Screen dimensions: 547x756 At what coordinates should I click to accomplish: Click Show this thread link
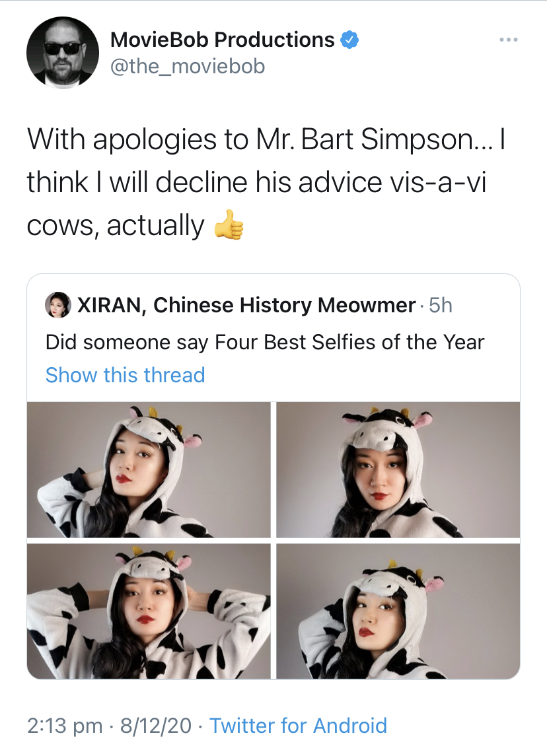pyautogui.click(x=126, y=374)
